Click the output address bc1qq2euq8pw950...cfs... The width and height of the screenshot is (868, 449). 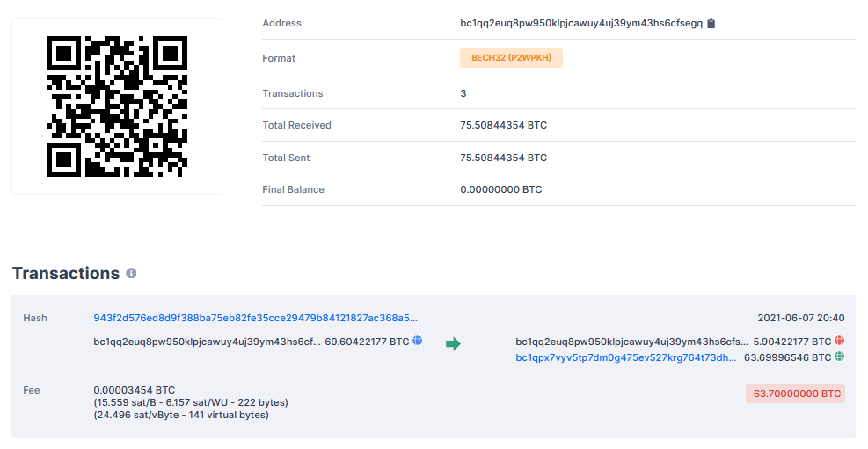(x=631, y=342)
